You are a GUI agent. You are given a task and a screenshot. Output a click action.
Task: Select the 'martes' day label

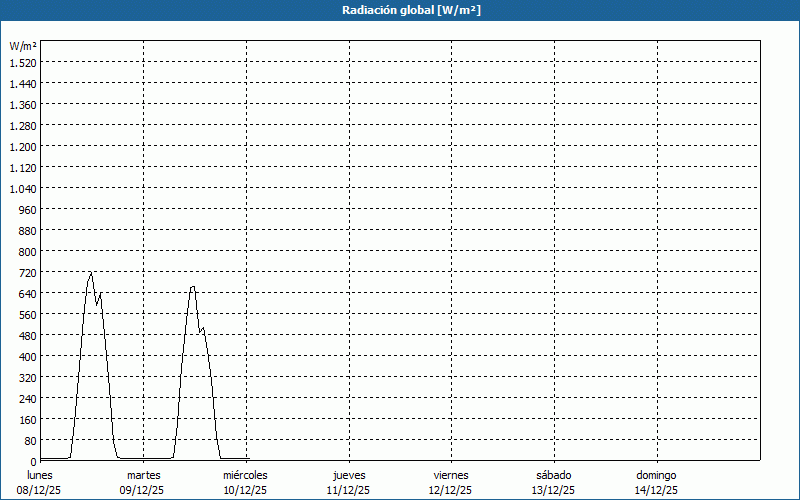tap(144, 475)
